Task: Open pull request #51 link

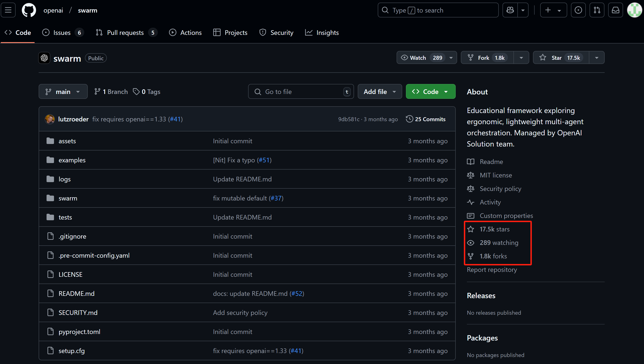Action: (264, 160)
